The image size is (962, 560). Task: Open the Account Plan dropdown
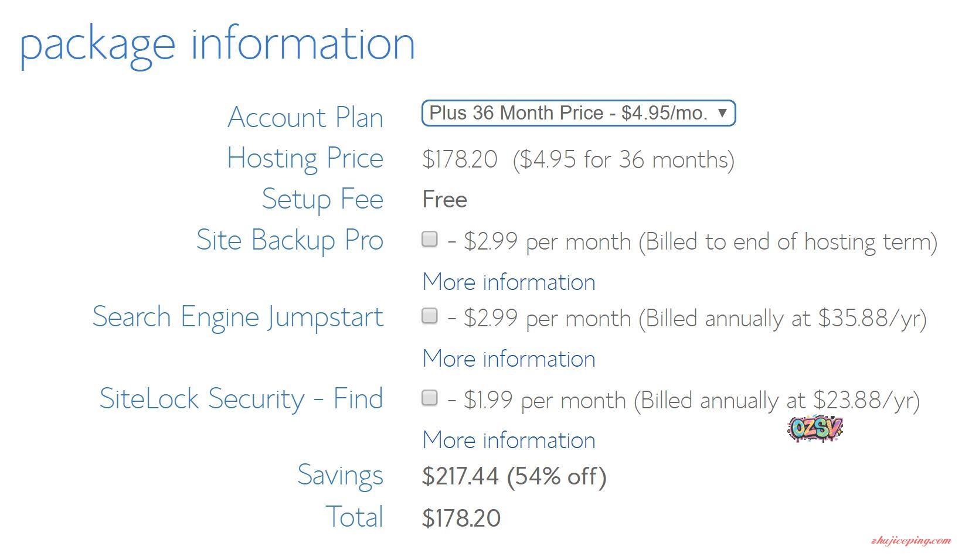click(578, 113)
